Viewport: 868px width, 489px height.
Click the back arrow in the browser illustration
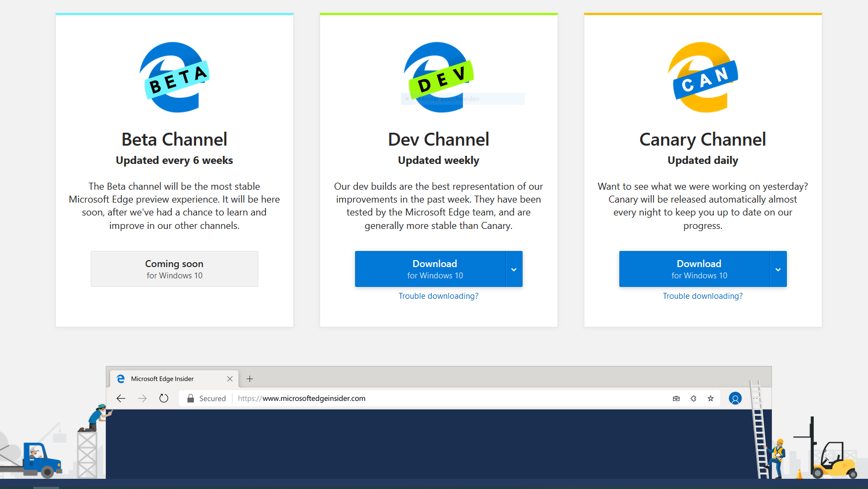click(121, 398)
